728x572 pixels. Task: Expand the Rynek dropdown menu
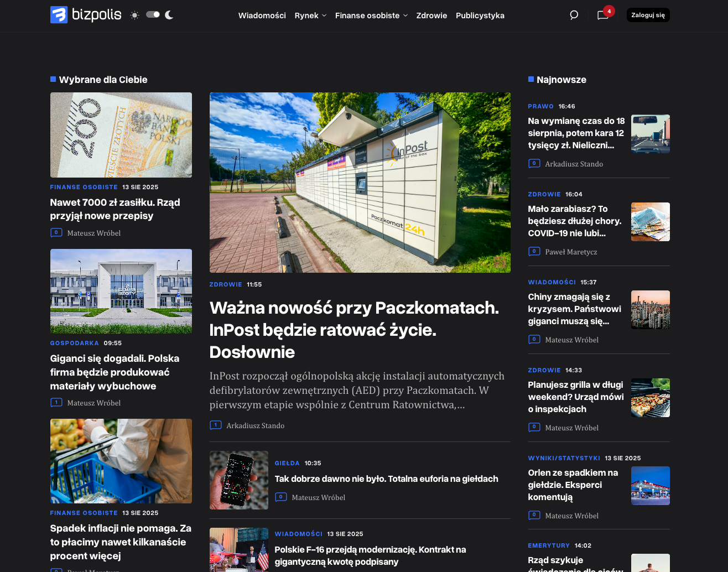[310, 15]
